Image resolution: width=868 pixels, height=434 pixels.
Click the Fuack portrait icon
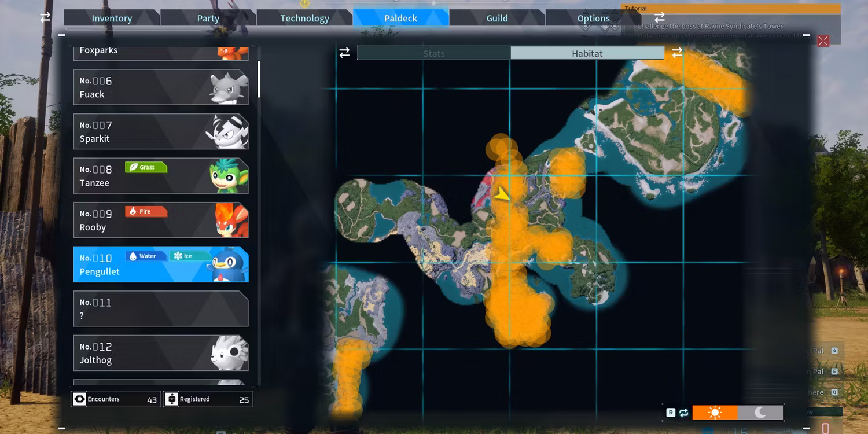coord(228,88)
